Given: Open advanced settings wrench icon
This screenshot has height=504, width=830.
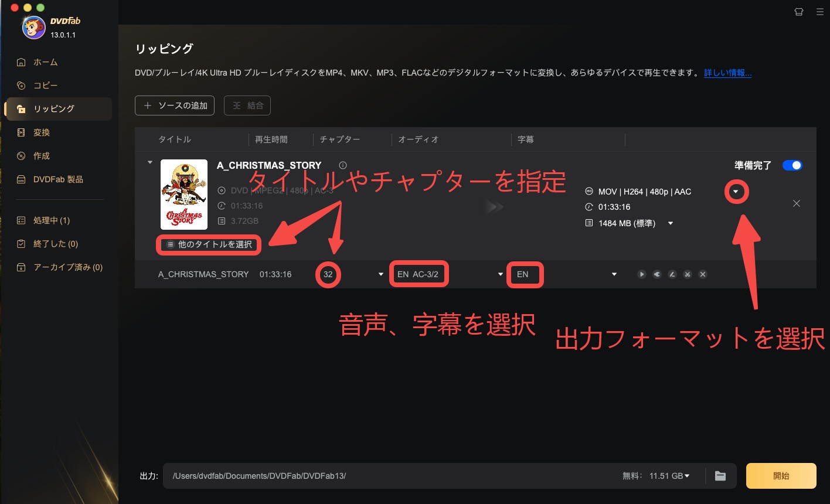Looking at the screenshot, I should point(657,274).
